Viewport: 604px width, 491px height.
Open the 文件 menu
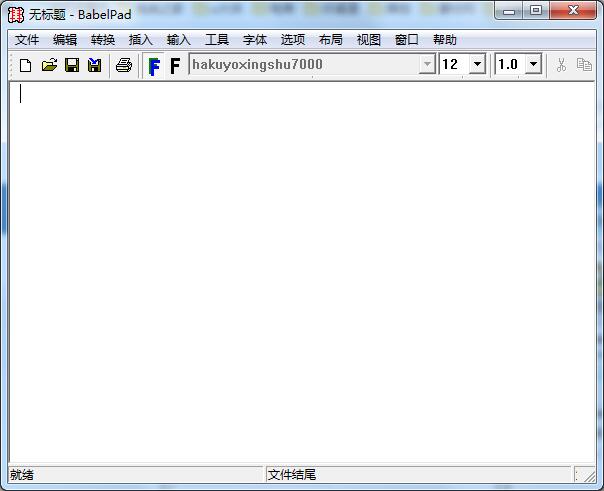point(27,40)
